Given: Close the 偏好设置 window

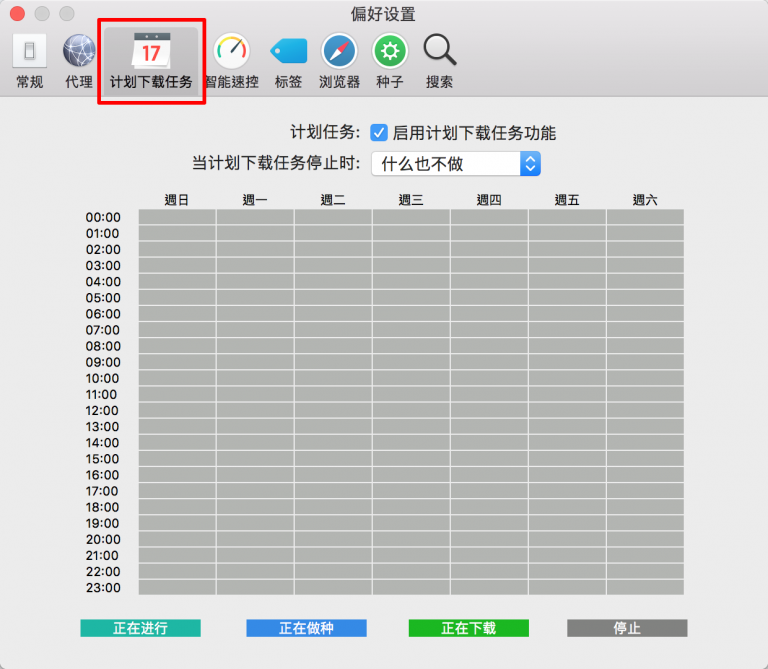Looking at the screenshot, I should (x=17, y=13).
